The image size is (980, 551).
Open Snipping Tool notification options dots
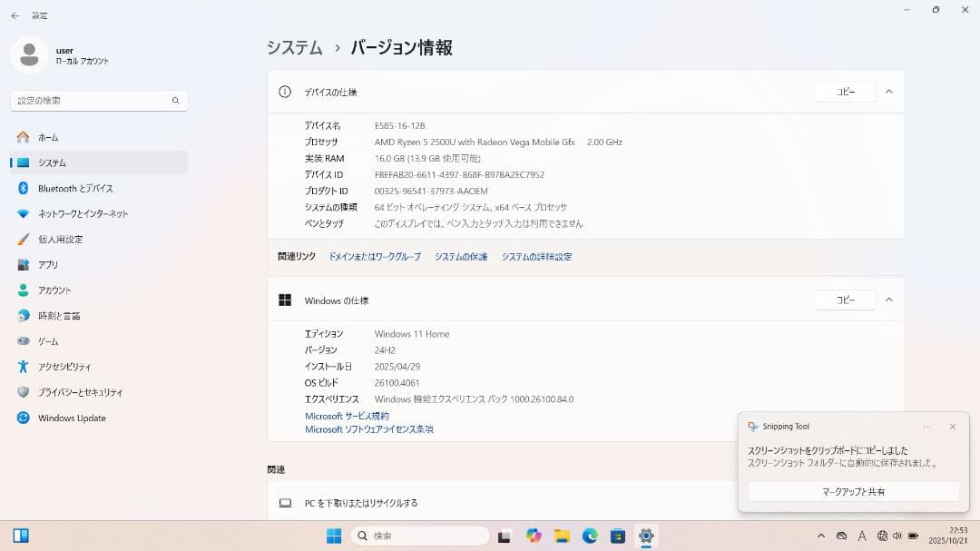[x=926, y=427]
